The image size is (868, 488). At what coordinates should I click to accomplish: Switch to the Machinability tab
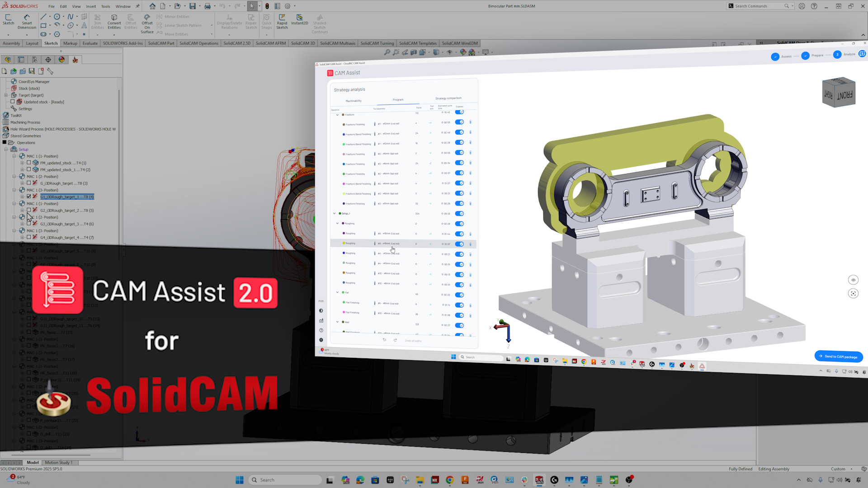click(x=354, y=101)
